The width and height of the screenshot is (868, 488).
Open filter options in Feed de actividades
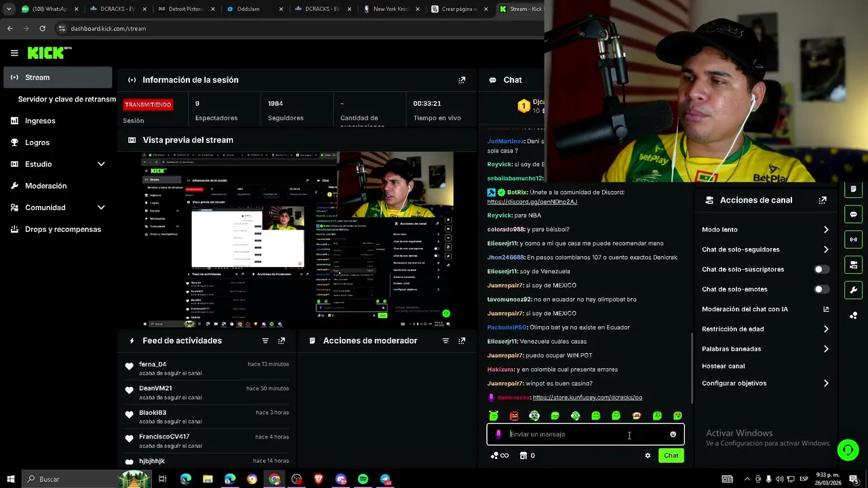[265, 341]
